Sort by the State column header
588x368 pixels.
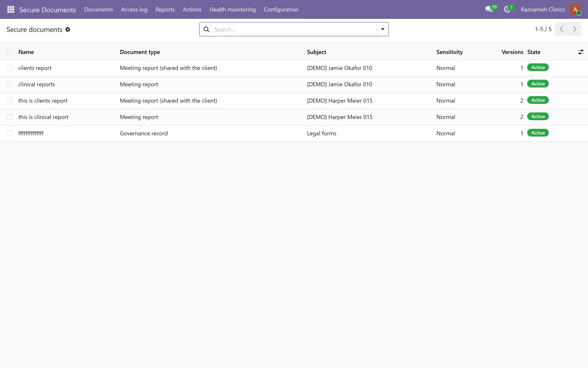pos(533,52)
